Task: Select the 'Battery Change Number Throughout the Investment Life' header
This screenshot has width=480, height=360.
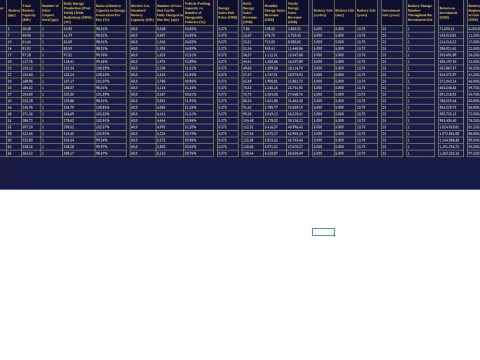Action: pyautogui.click(x=420, y=13)
